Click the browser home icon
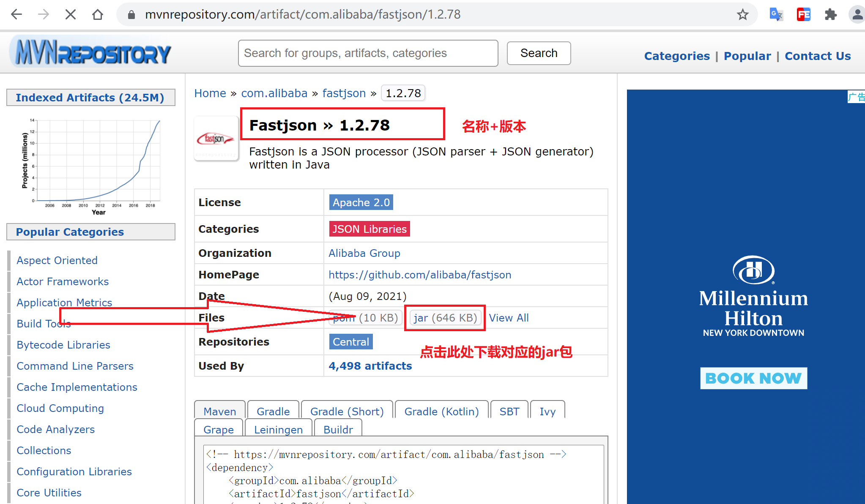Image resolution: width=865 pixels, height=504 pixels. click(98, 14)
